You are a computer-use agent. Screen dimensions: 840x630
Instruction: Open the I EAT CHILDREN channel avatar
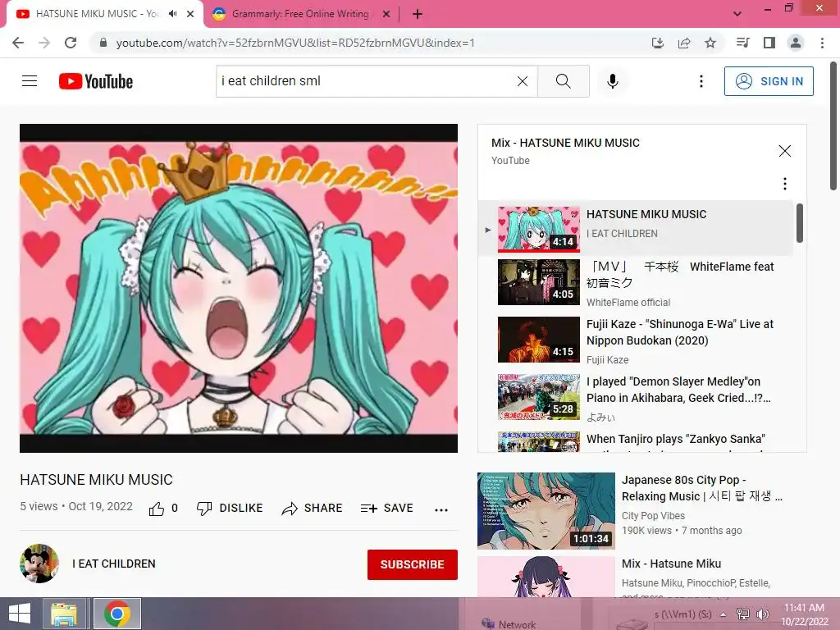coord(39,564)
